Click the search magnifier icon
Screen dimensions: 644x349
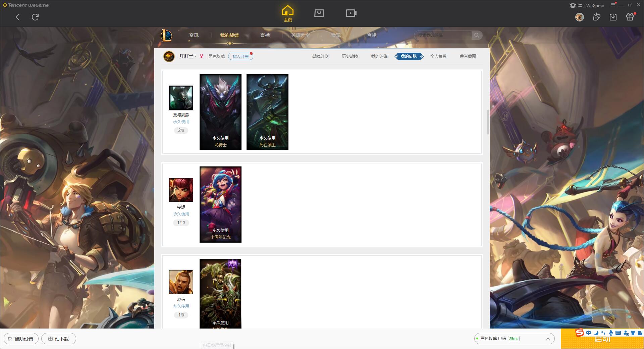point(477,35)
